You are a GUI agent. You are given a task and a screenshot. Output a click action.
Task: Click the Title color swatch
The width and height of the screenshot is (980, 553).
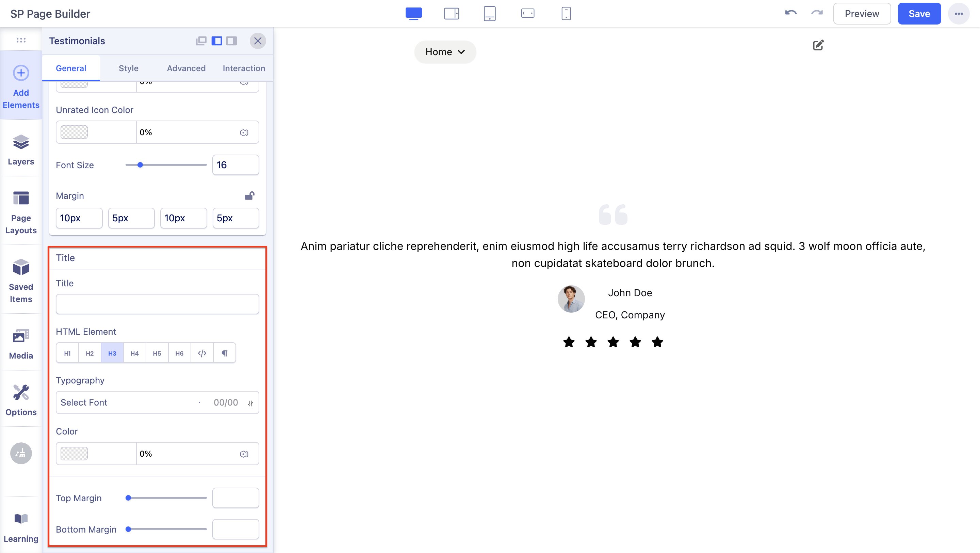click(x=74, y=454)
